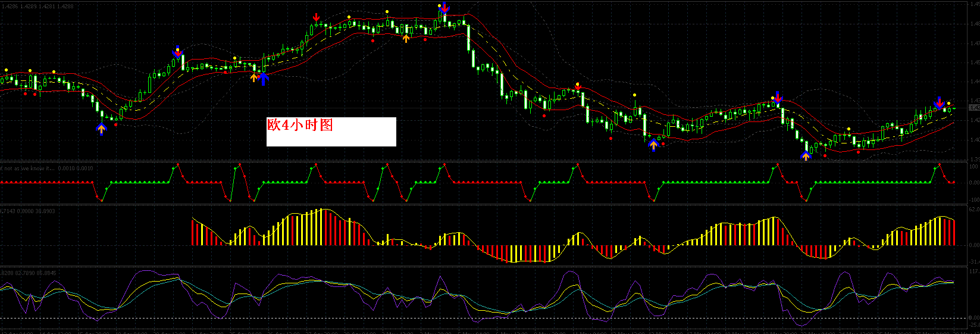The image size is (980, 334).
Task: Click the dashed white zero line in oscillator panel
Action: [x=482, y=317]
